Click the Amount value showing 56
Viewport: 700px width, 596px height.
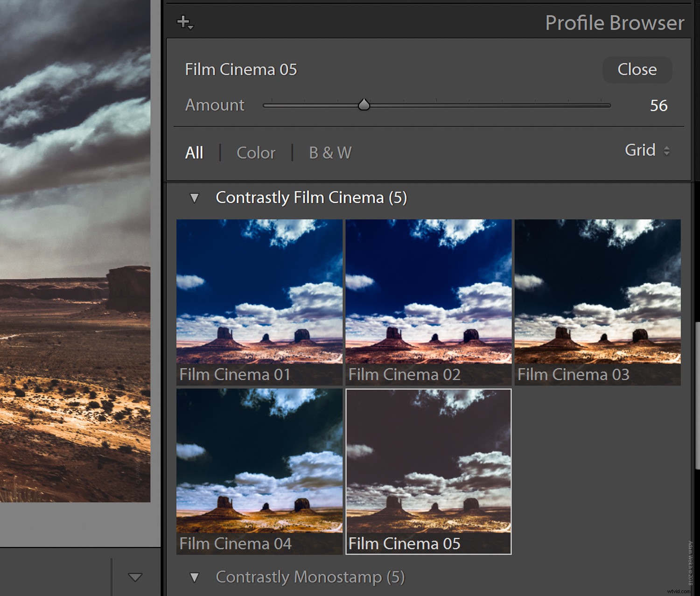(659, 105)
